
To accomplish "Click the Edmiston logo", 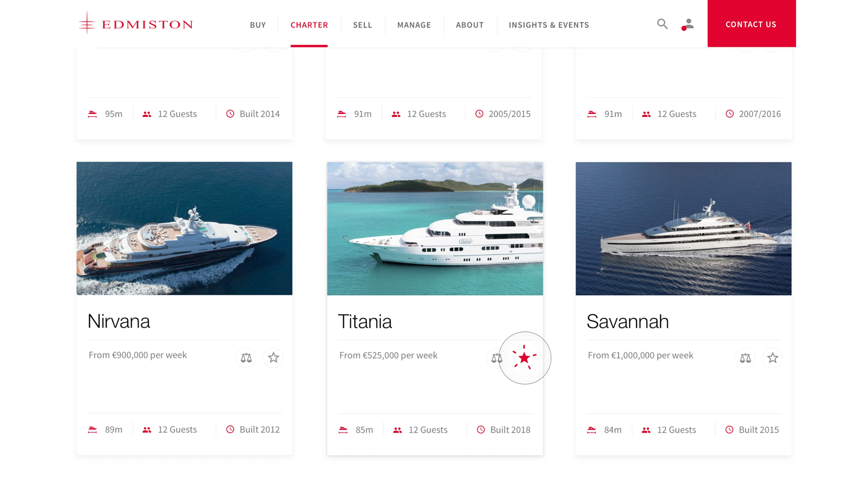I will (x=136, y=23).
